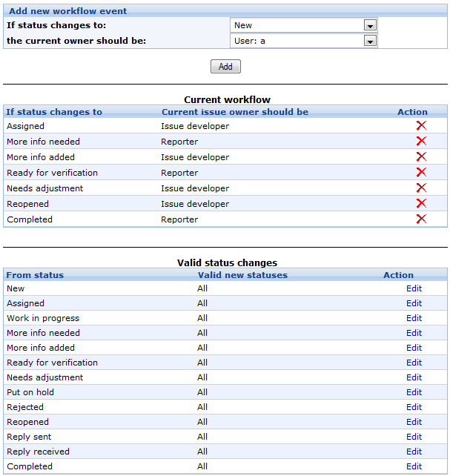Select 'All' in the Rejected status row
Image resolution: width=450 pixels, height=476 pixels.
pos(202,407)
